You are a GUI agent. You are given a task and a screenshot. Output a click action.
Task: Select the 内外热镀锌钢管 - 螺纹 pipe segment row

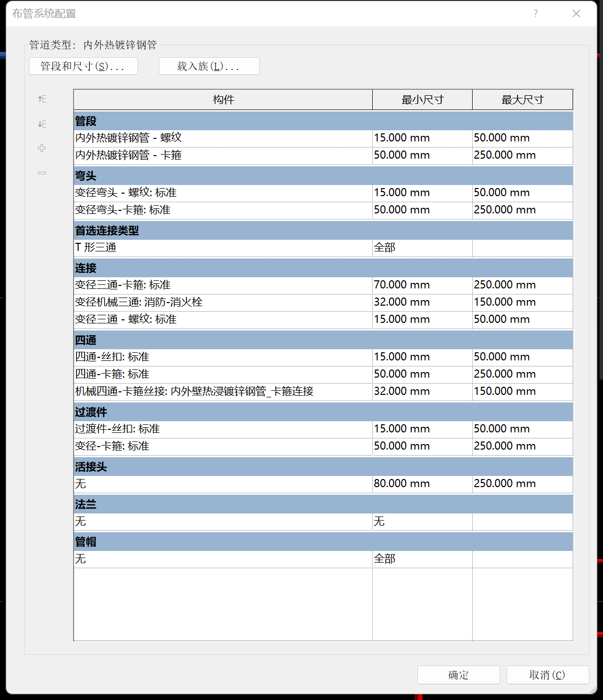coord(223,138)
